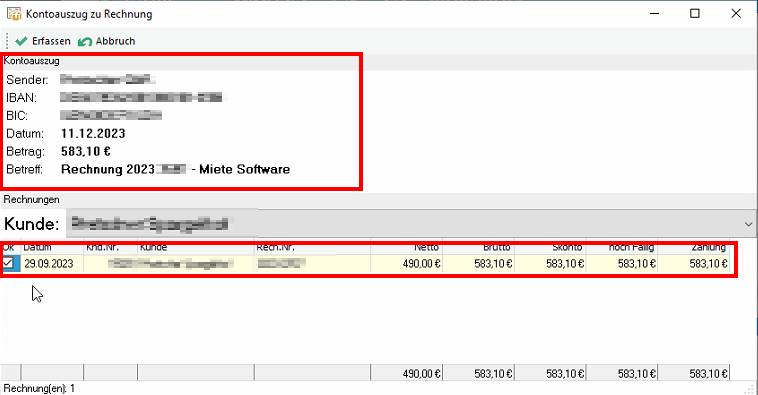Expand the Kunde dropdown arrow
Image resolution: width=758 pixels, height=395 pixels.
click(748, 224)
